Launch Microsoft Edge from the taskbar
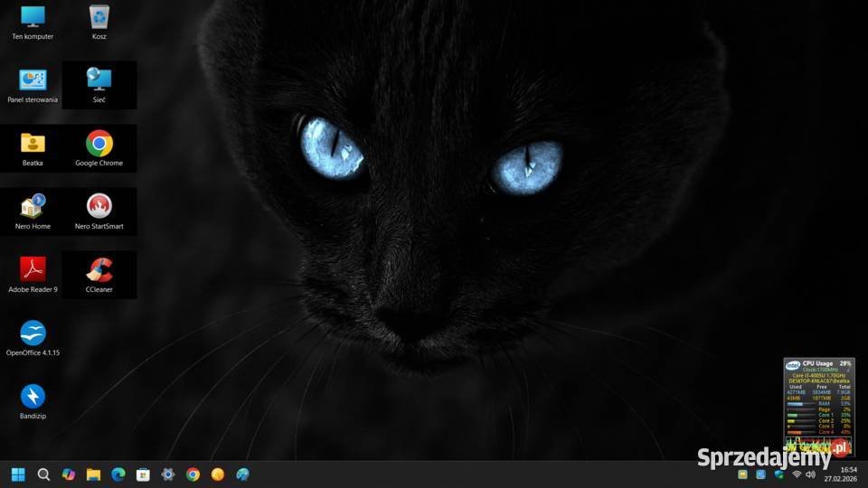868x488 pixels. (118, 474)
